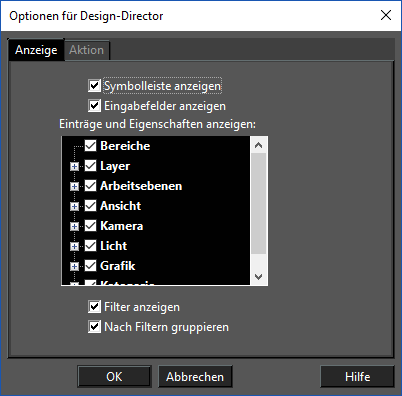Viewport: 402px width, 396px height.
Task: Click the list's vertical scrollbar thumb
Action: (259, 204)
